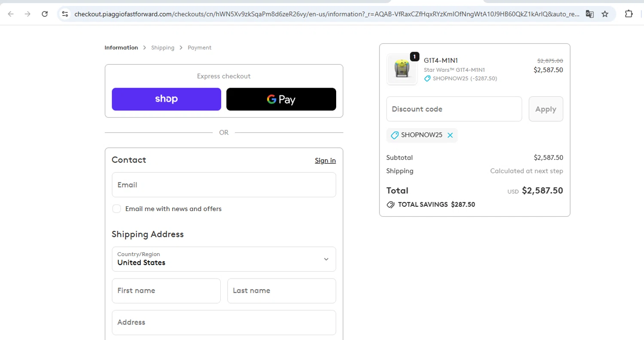Click the quantity badge on product image
This screenshot has width=644, height=340.
[414, 56]
